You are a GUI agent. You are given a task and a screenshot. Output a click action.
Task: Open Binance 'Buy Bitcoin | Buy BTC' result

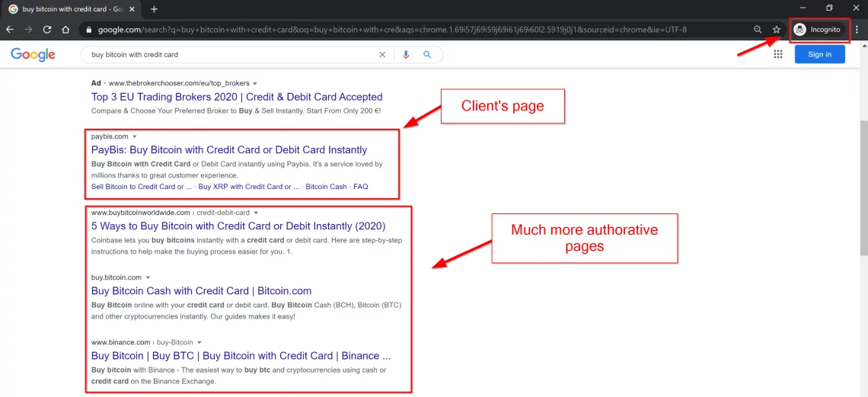coord(241,356)
